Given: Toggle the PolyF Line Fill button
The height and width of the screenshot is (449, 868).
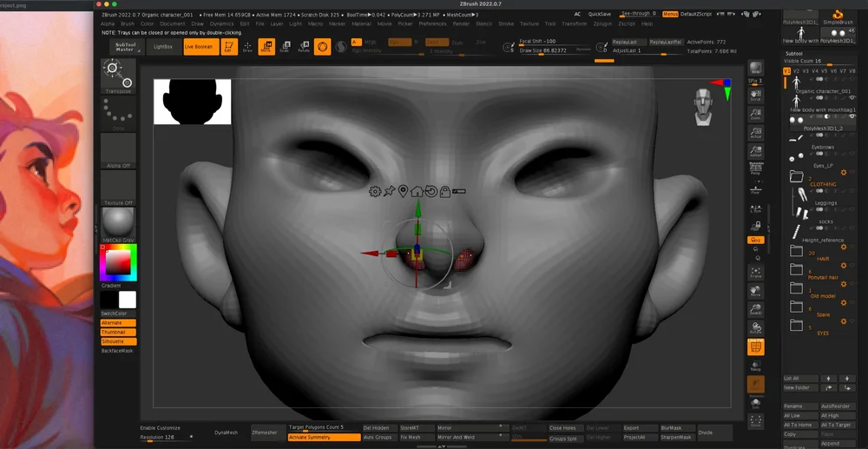Looking at the screenshot, I should point(756,347).
